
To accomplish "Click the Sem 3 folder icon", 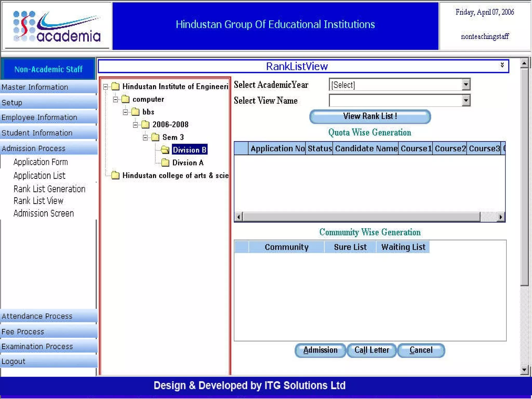I will 155,137.
